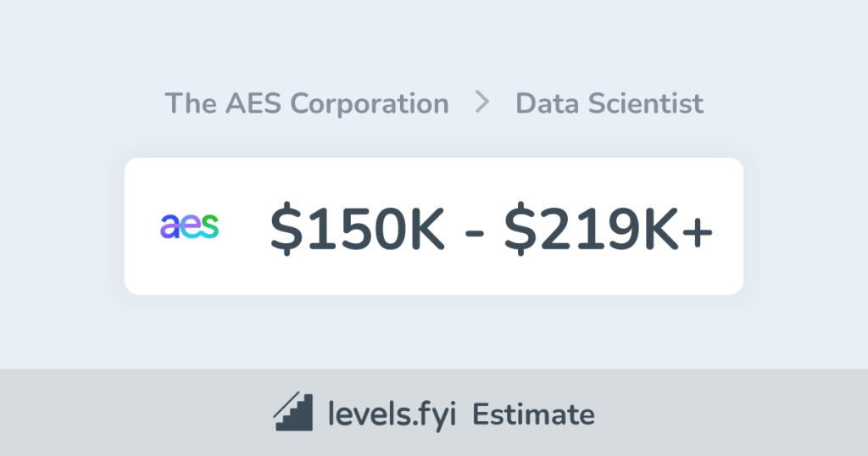Select the Data Scientist breadcrumb

pos(609,103)
